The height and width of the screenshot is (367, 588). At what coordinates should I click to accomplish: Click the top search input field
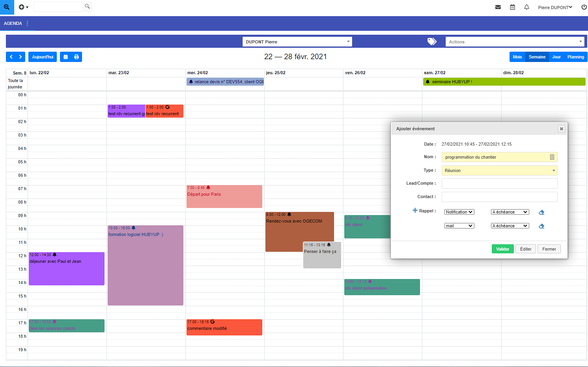click(x=59, y=6)
